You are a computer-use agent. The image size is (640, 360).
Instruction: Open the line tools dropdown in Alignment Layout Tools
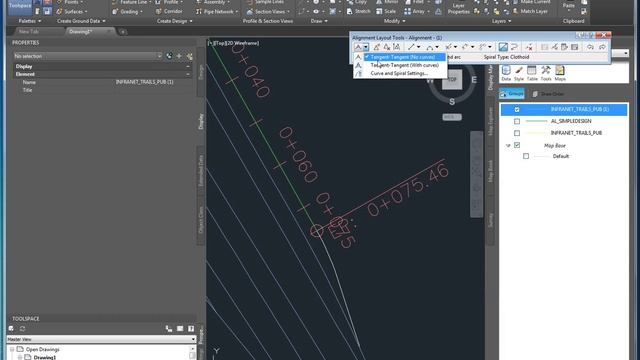click(x=419, y=47)
